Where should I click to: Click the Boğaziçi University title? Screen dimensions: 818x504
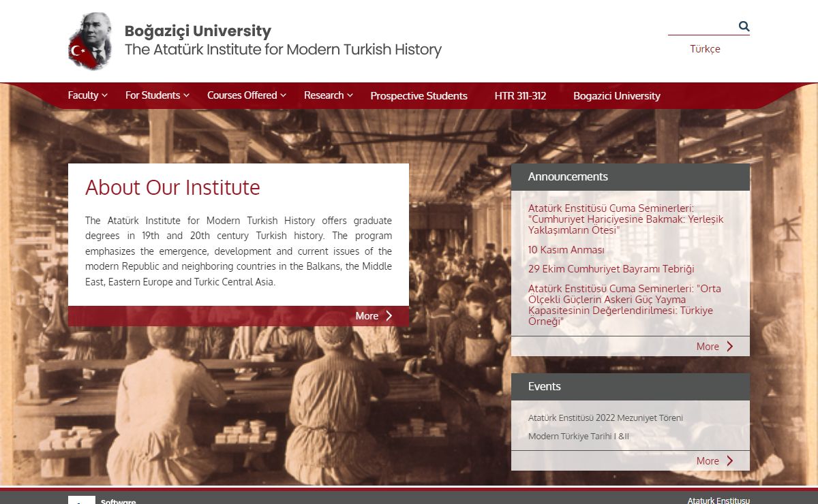(x=198, y=31)
